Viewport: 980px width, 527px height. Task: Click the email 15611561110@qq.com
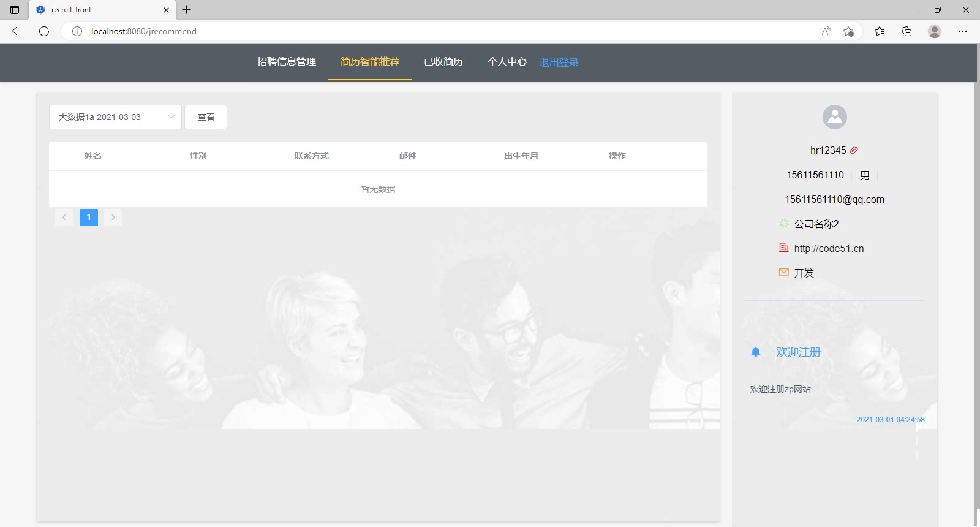835,200
